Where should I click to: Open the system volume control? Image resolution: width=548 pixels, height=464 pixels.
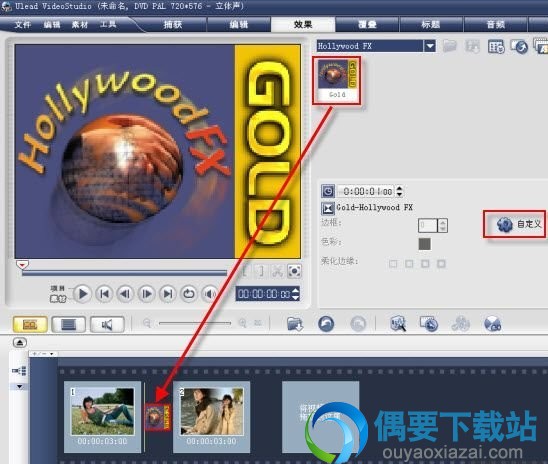point(209,294)
